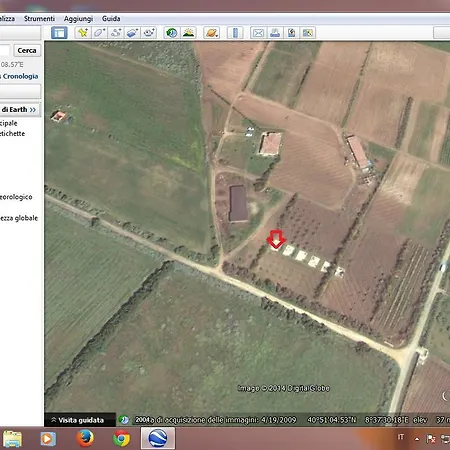Select the 'cipale' layer item in sidebar

coord(9,123)
